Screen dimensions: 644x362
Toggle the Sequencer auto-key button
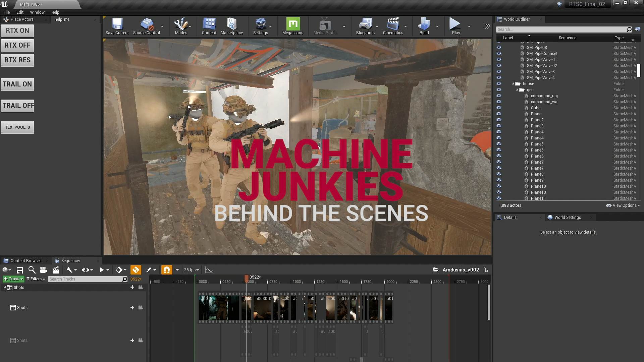tap(136, 270)
